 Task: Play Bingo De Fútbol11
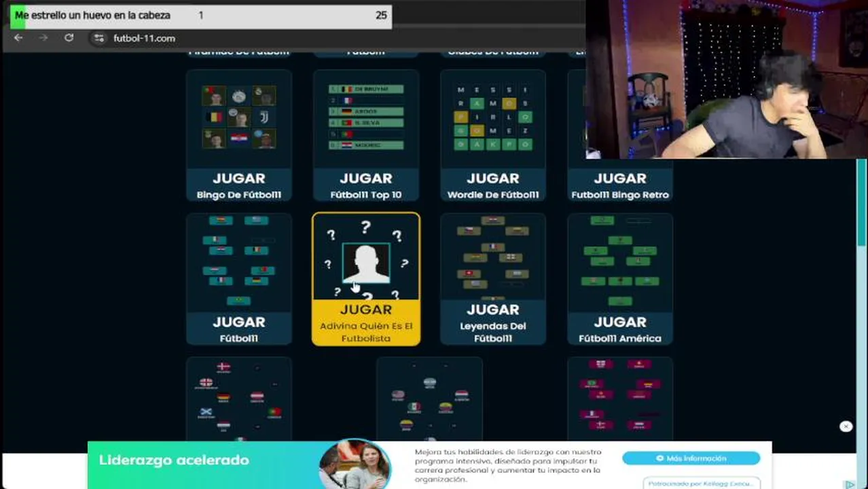pyautogui.click(x=239, y=185)
